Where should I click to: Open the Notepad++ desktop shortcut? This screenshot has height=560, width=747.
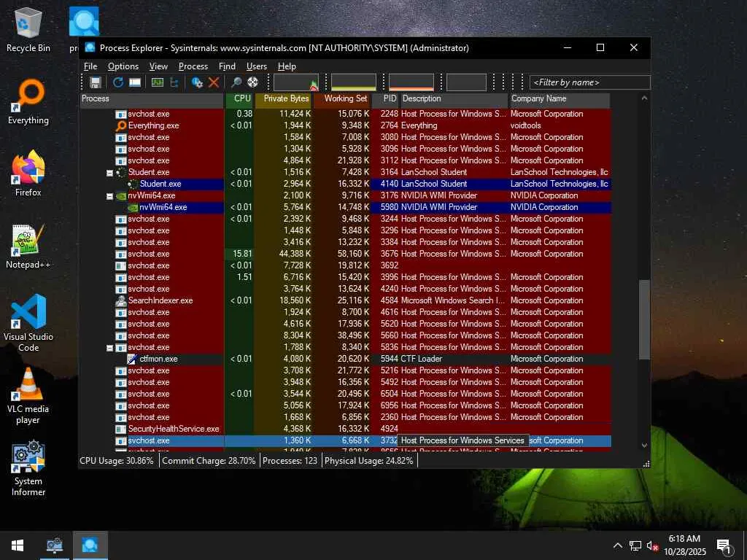28,246
